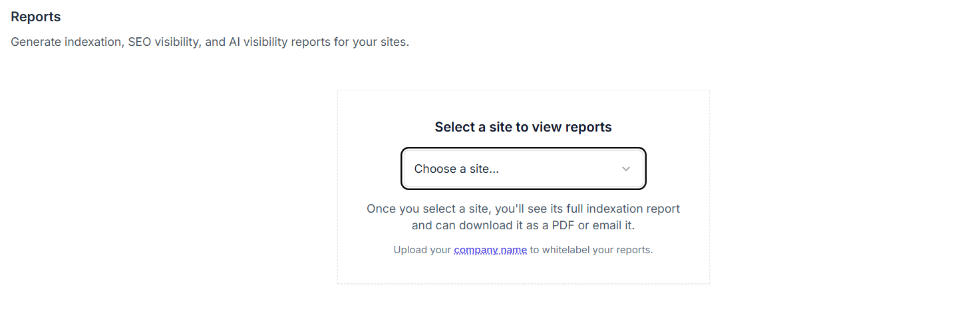Click the 'Upload your' text before the link

(422, 251)
